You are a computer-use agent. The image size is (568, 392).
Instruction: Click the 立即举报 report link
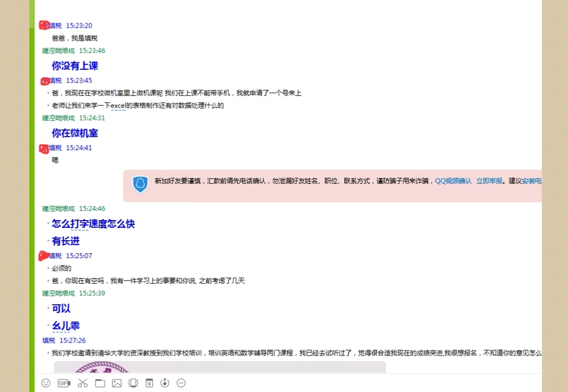489,181
